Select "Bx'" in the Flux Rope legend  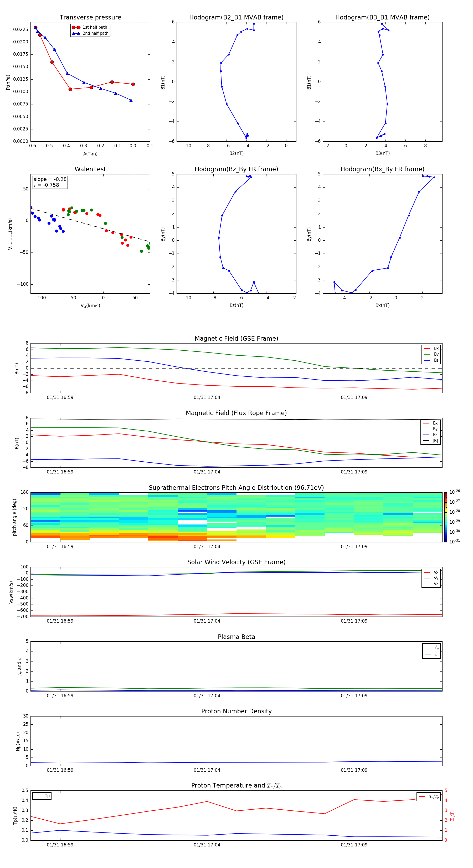(431, 423)
